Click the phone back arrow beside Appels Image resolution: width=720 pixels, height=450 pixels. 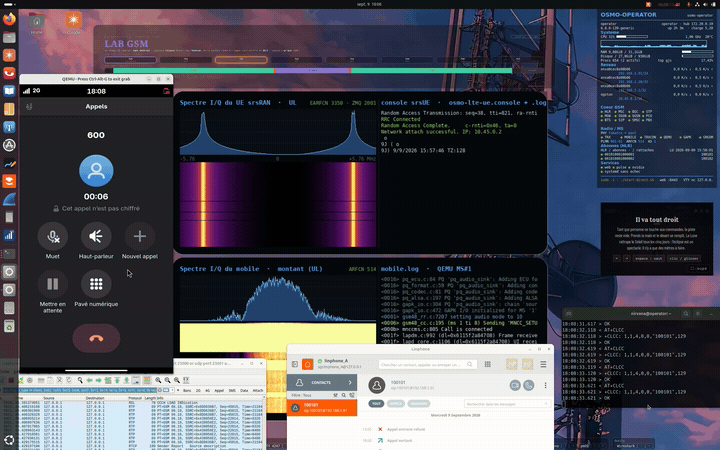[x=29, y=107]
